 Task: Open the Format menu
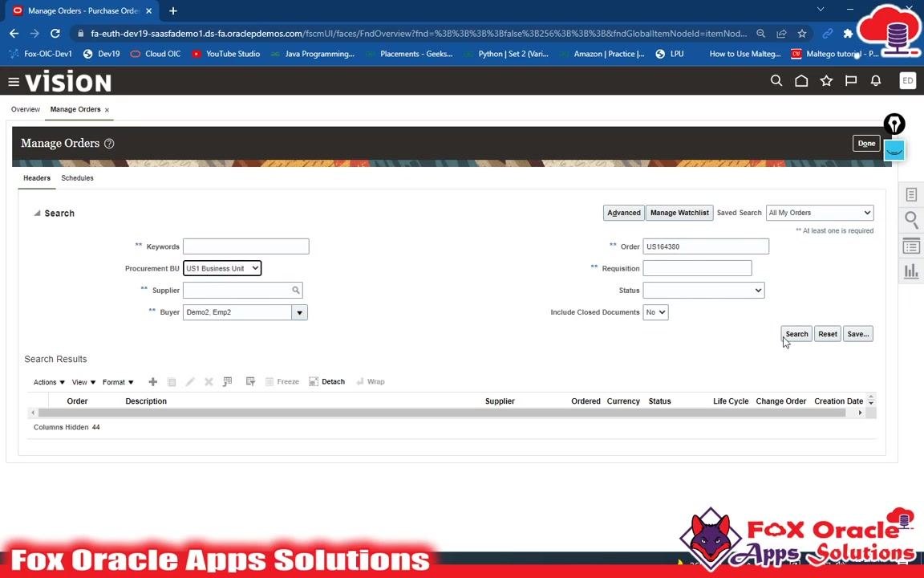click(118, 382)
